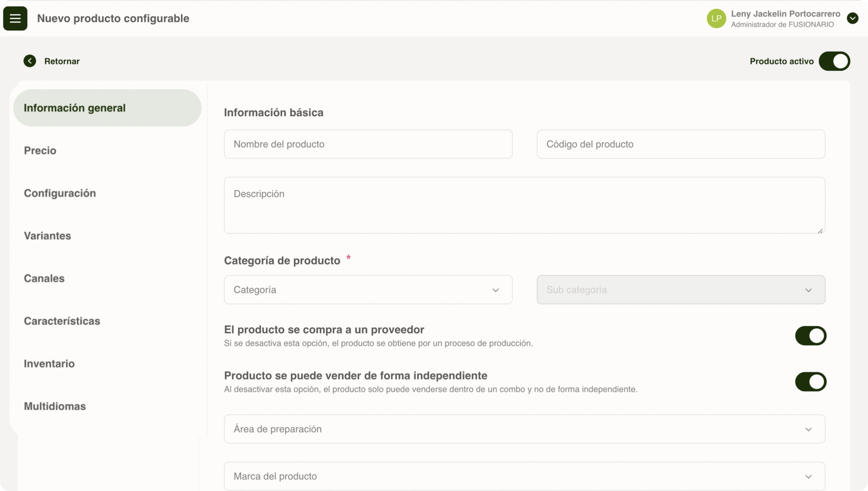
Task: Toggle the Producto activo switch
Action: 834,61
